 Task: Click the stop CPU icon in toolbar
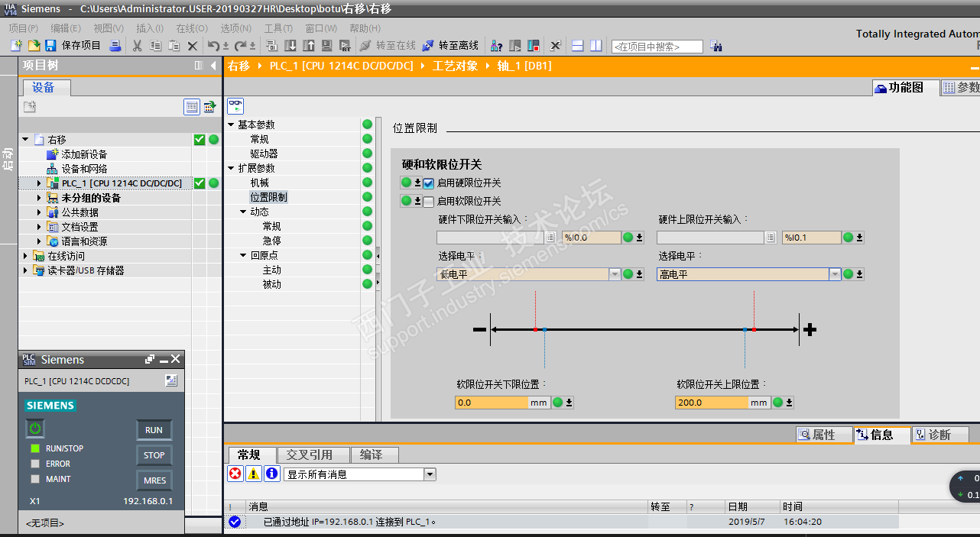(x=533, y=46)
